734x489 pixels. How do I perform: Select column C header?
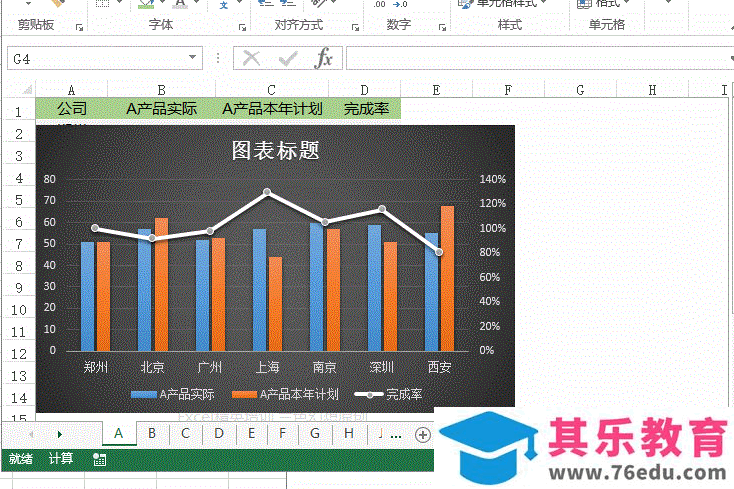(x=272, y=90)
